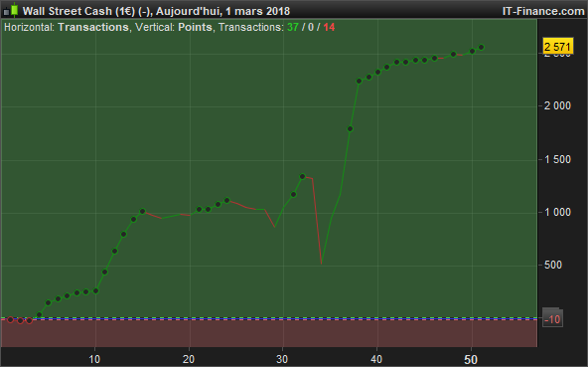Screen dimensions: 588x367
Task: Select the data point at transaction 15 near 1 000
Action: [x=142, y=212]
